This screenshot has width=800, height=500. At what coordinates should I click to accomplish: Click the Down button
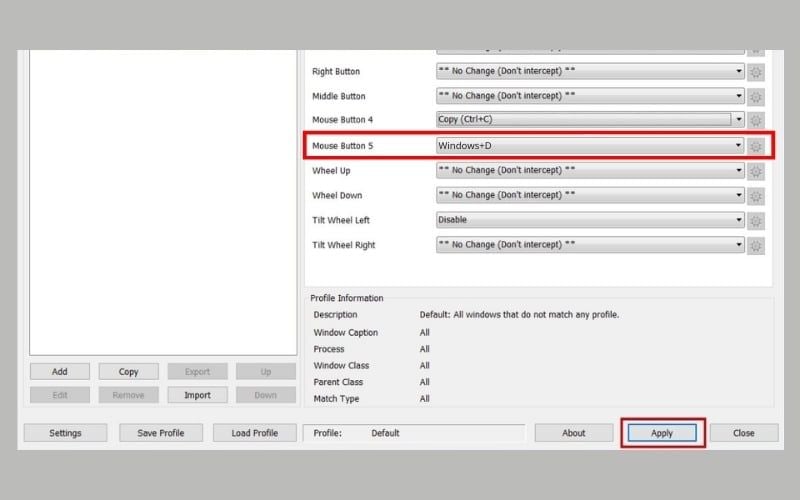point(266,395)
